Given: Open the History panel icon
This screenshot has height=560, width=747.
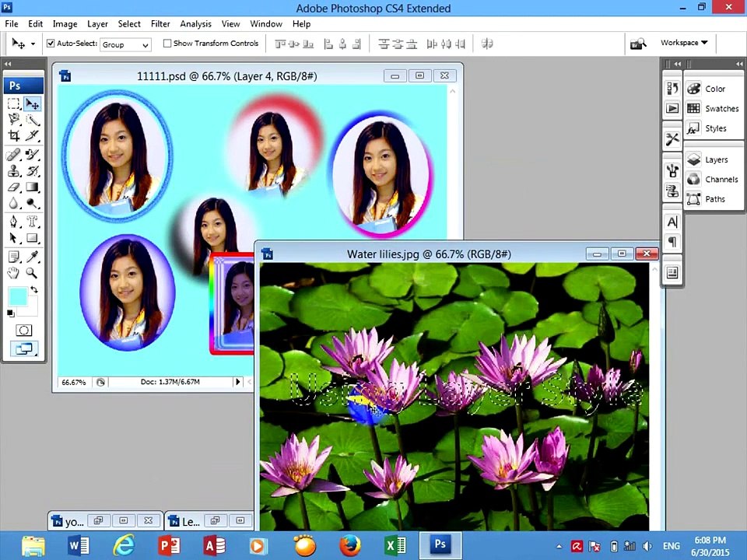Looking at the screenshot, I should pyautogui.click(x=672, y=89).
